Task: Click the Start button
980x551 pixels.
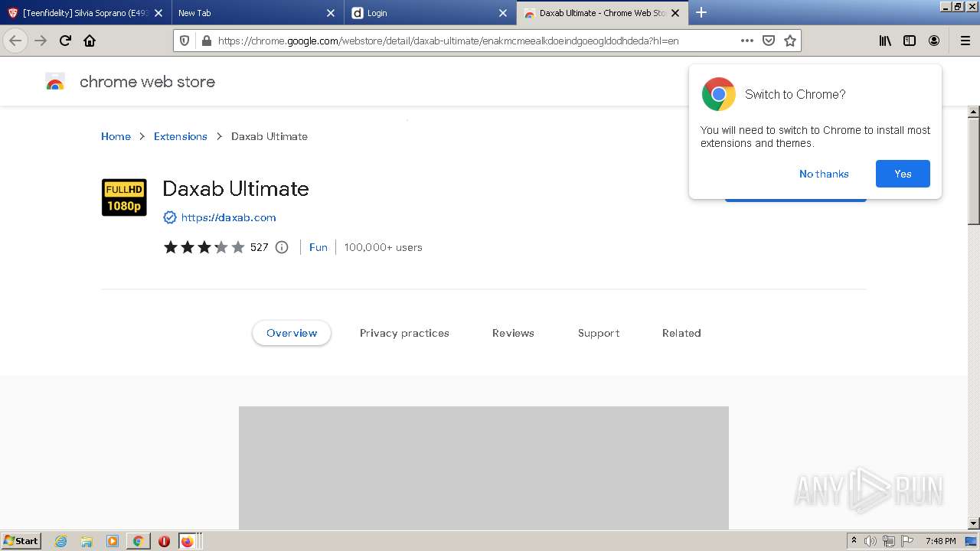Action: coord(21,541)
